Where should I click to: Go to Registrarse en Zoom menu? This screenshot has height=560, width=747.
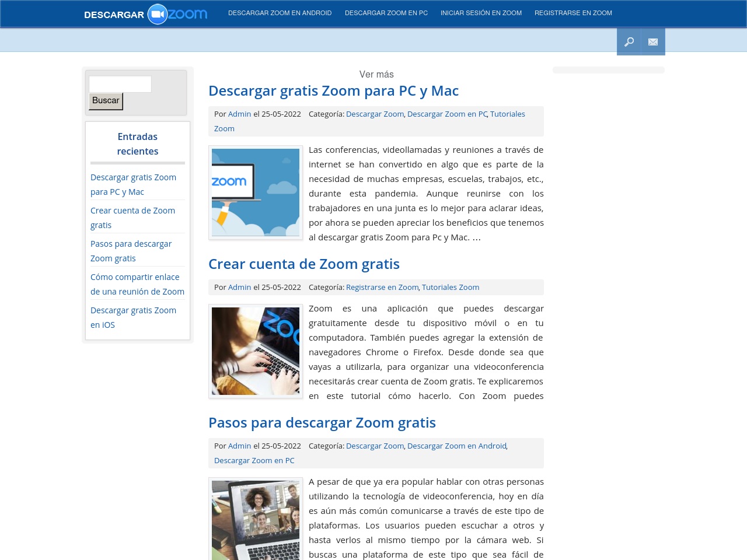tap(573, 13)
